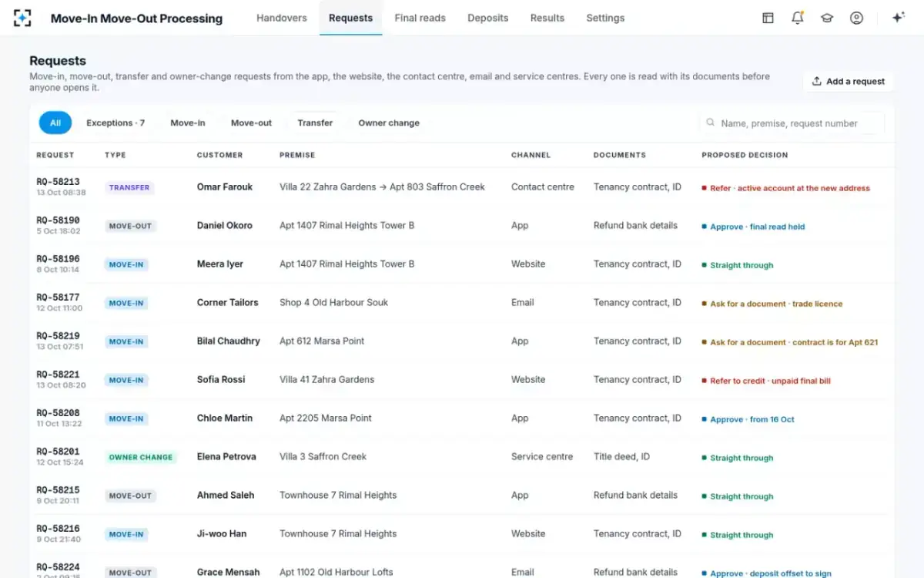Filter by Exceptions · 7 chip
Viewport: 924px width, 578px height.
click(x=115, y=123)
